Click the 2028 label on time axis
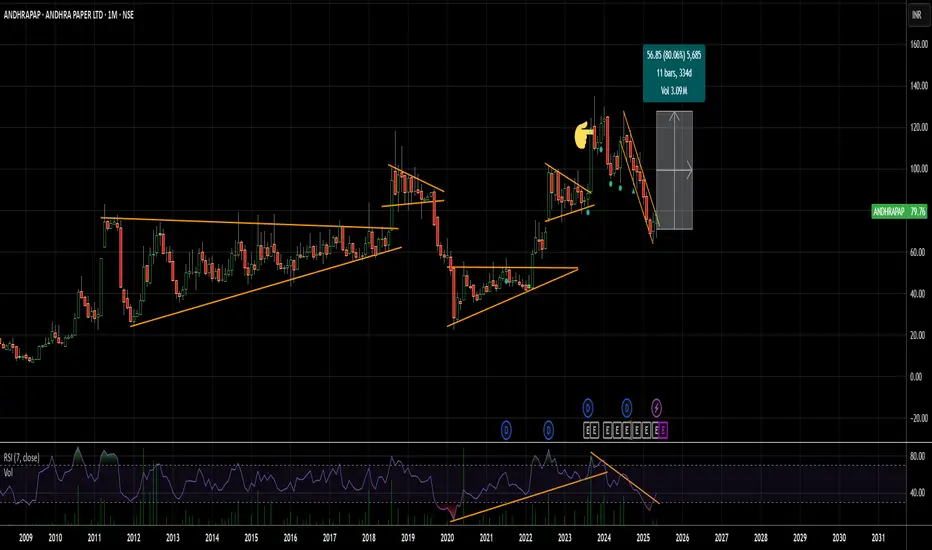The height and width of the screenshot is (550, 932). (760, 538)
